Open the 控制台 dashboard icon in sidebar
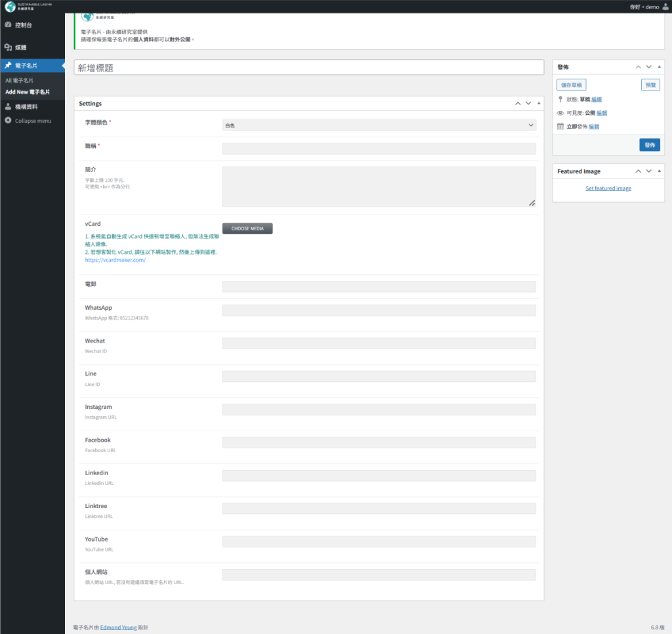672x634 pixels. tap(8, 25)
